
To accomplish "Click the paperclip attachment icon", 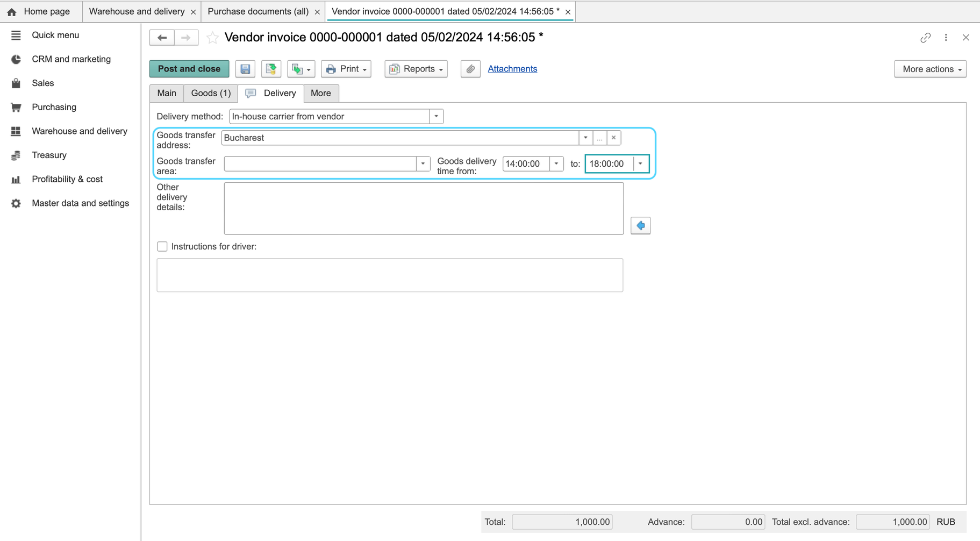I will (x=470, y=69).
